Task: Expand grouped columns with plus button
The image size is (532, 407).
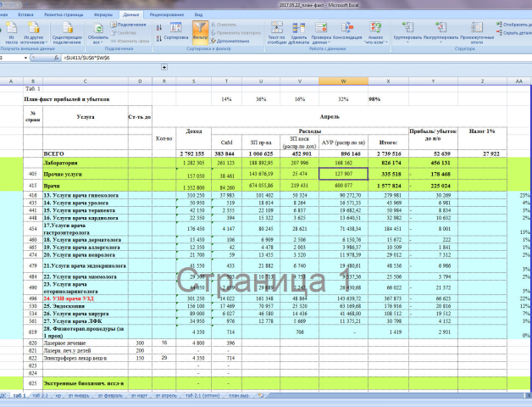Action: tap(164, 67)
